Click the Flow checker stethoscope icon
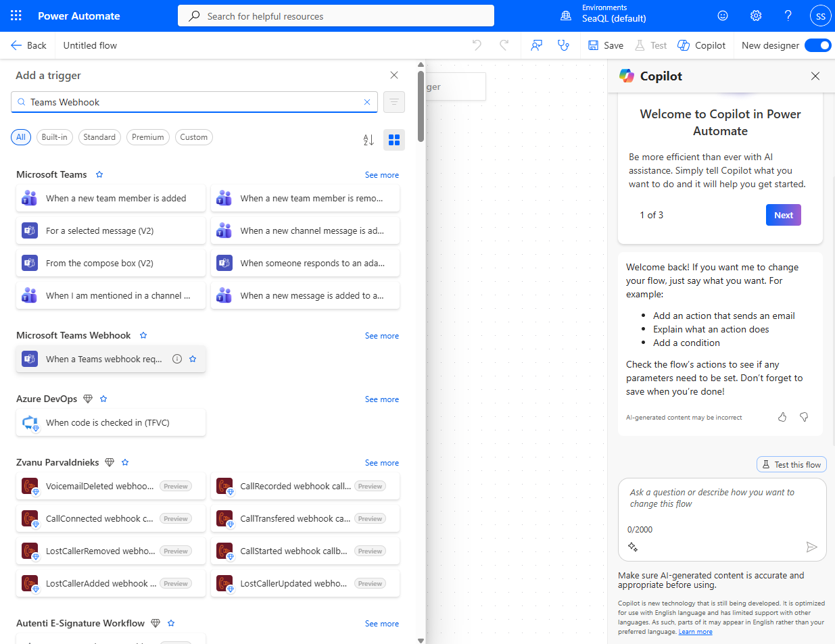The image size is (835, 644). point(563,45)
